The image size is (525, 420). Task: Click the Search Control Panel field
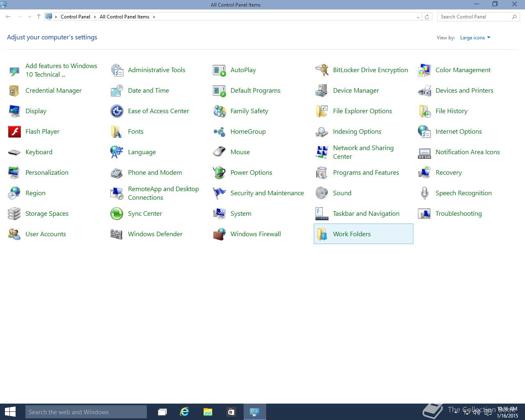tap(474, 17)
